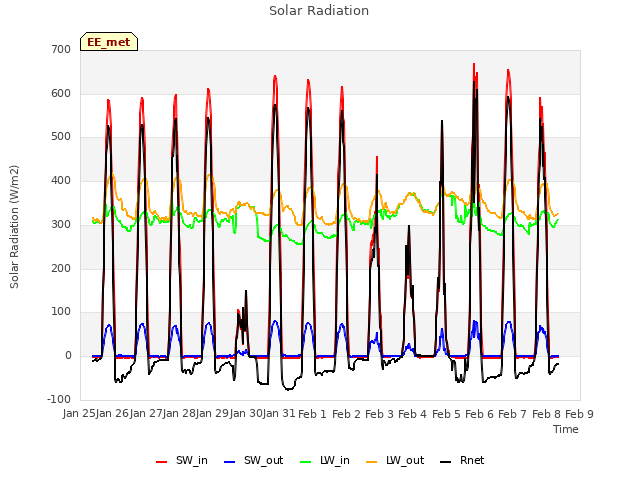
Task: Click the red SW_in legend swatch
Action: point(162,462)
